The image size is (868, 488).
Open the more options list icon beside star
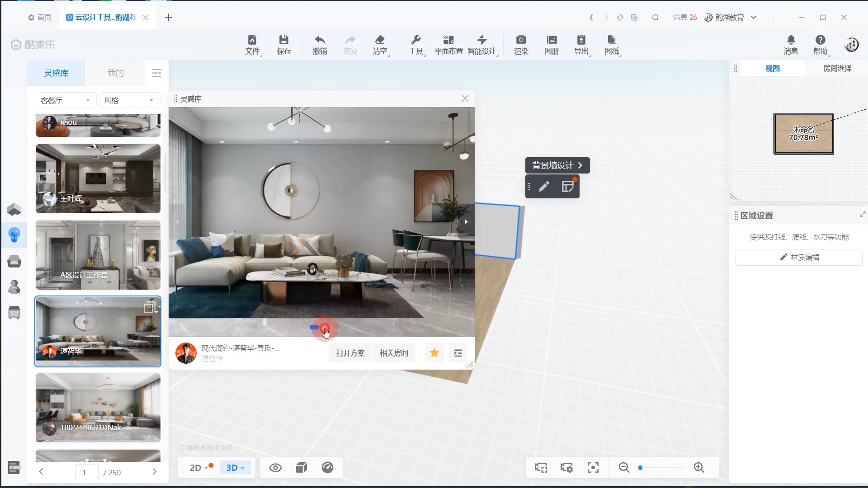coord(458,353)
